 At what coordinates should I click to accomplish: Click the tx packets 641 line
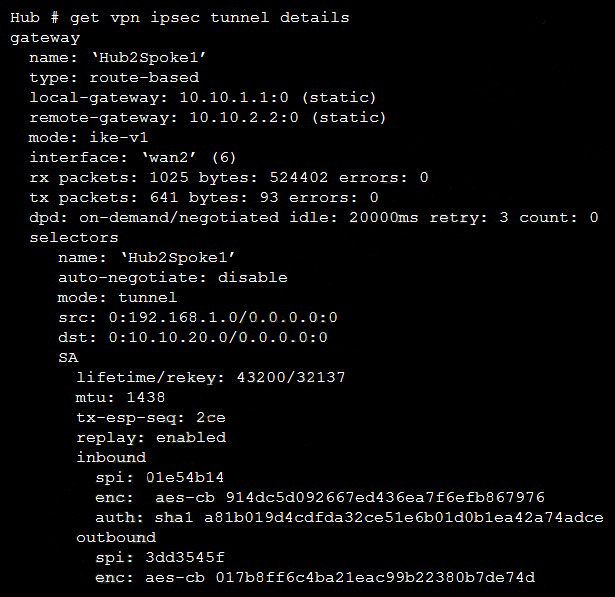[x=204, y=197]
